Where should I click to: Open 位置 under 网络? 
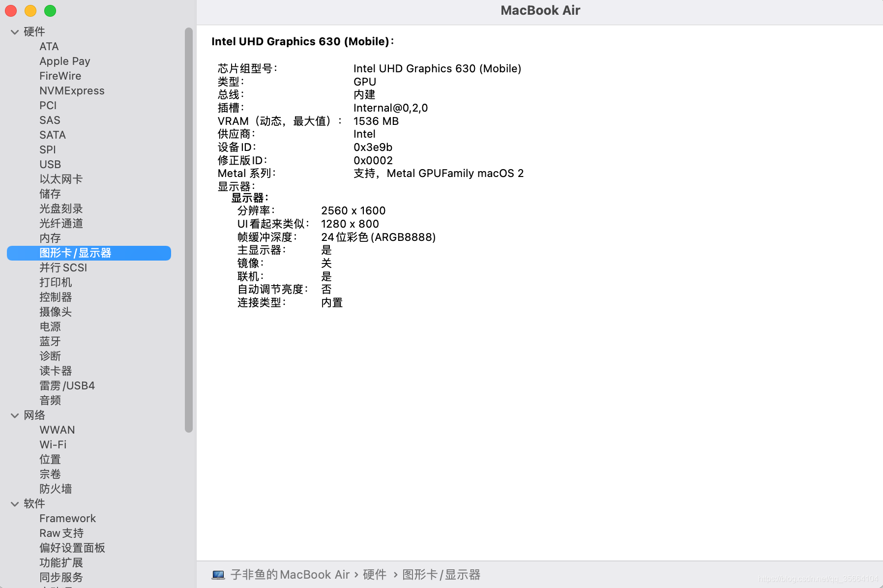tap(50, 460)
